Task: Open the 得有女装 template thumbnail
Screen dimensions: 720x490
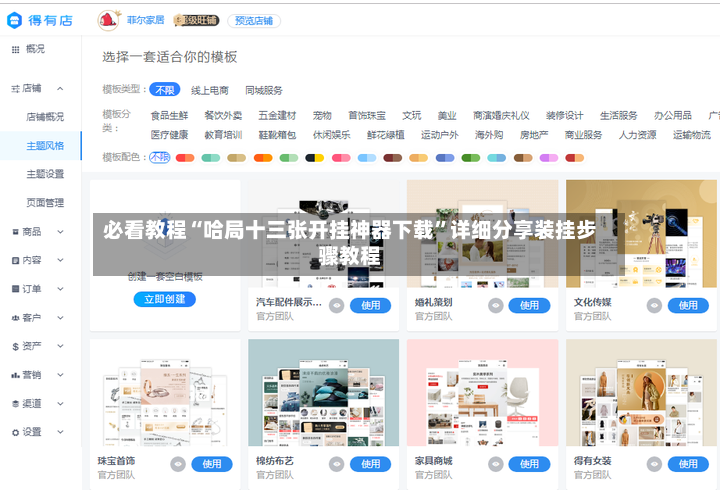Action: click(641, 393)
